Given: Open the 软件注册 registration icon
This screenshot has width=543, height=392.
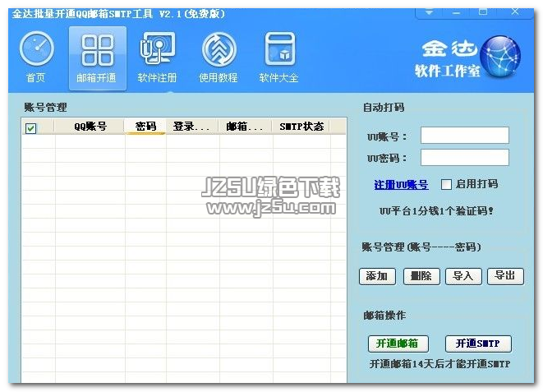Looking at the screenshot, I should (x=158, y=58).
